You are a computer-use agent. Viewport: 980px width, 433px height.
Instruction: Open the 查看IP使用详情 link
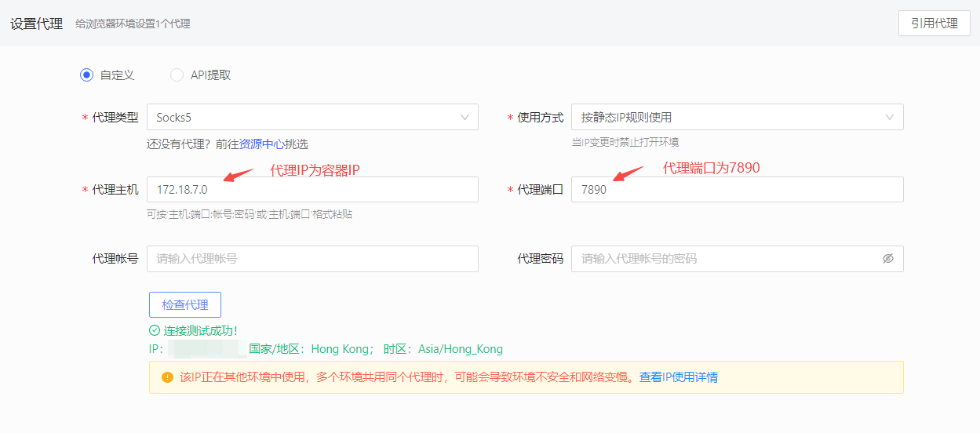click(678, 377)
